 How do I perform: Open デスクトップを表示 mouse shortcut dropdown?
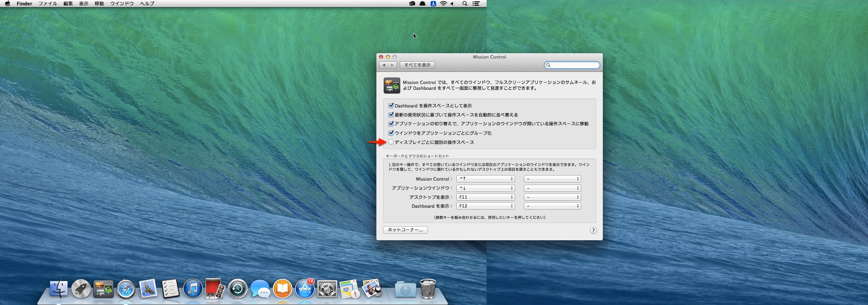[552, 197]
